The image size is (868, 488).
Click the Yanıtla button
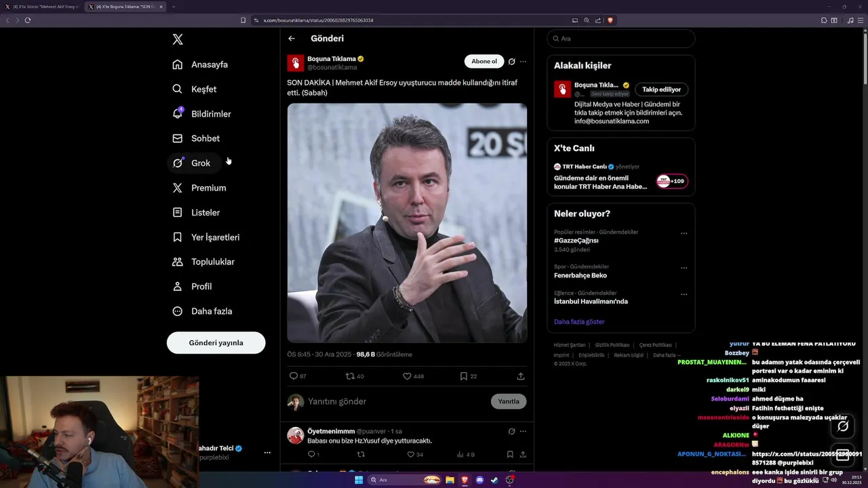click(509, 401)
